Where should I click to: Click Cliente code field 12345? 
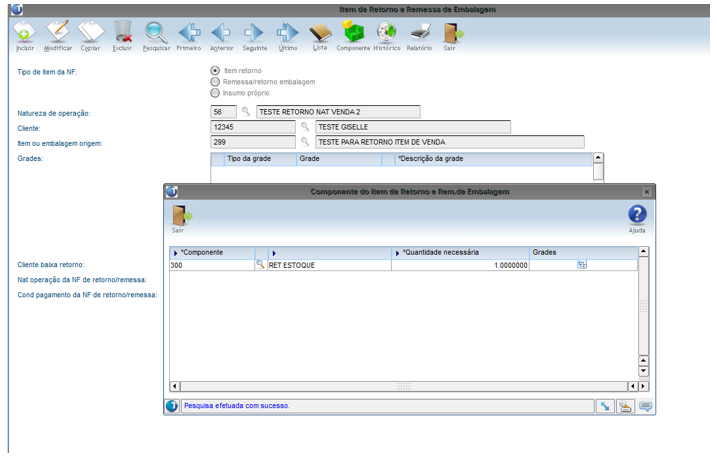click(253, 127)
